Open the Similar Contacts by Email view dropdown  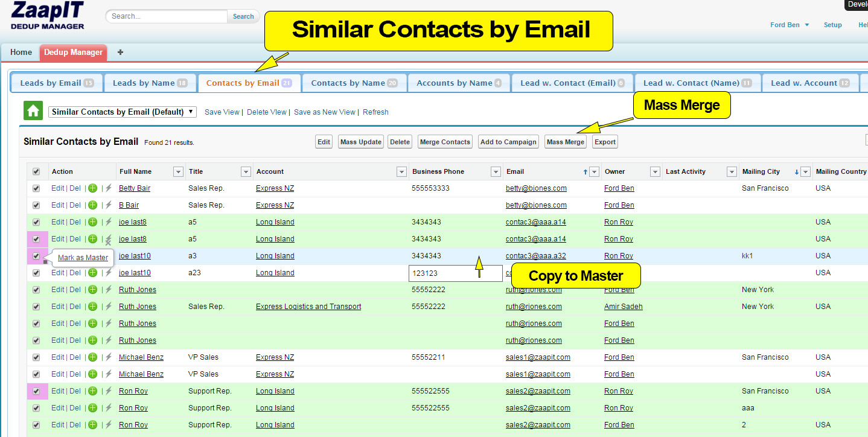click(123, 112)
